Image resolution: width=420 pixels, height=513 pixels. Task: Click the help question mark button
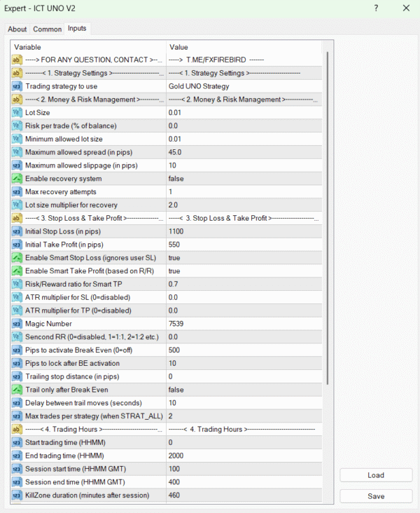coord(376,8)
